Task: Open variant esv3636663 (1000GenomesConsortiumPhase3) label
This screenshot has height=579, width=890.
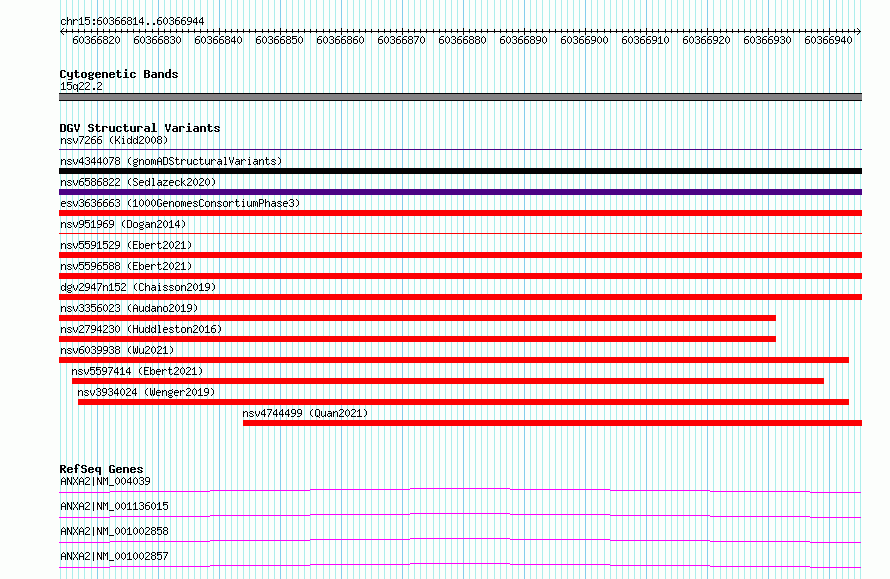Action: [180, 203]
